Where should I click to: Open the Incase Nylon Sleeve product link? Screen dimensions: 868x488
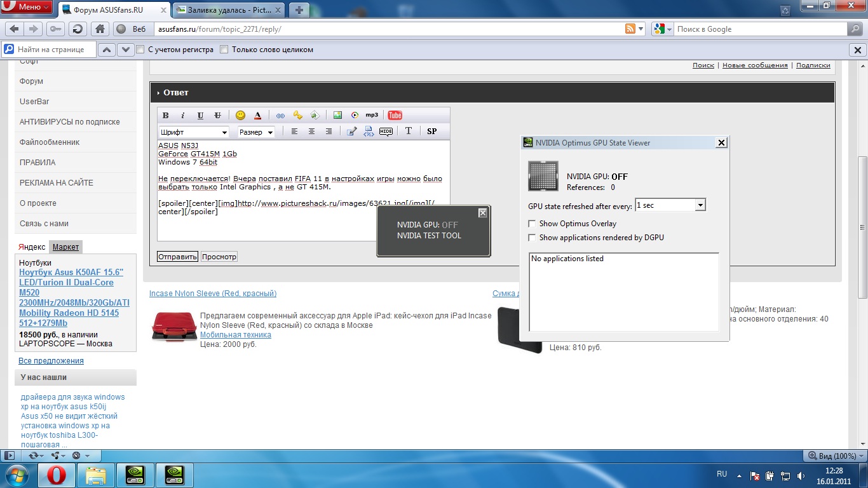tap(213, 294)
